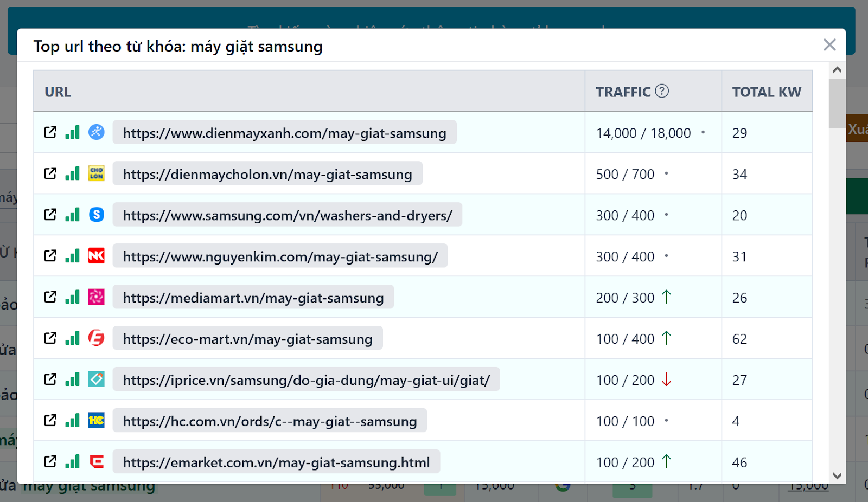Open external link icon for mediamart row
Image resolution: width=868 pixels, height=502 pixels.
tap(50, 297)
